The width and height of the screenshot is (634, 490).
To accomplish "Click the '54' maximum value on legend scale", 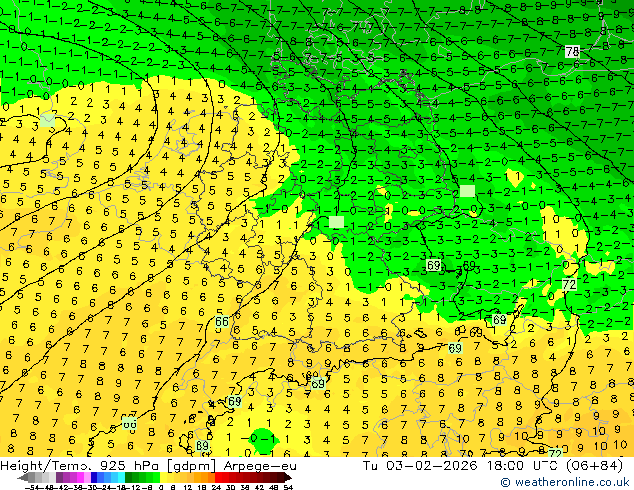I will [288, 488].
